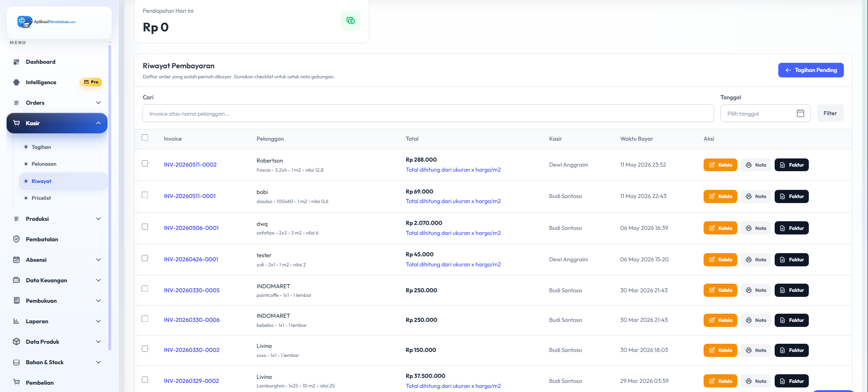The height and width of the screenshot is (392, 868).
Task: Expand the Bahan & Stock menu chevron
Action: (x=98, y=362)
